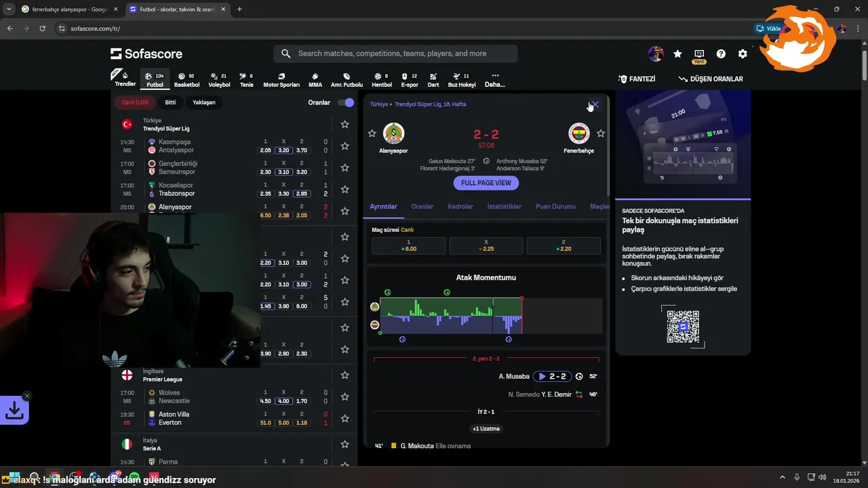Filter by Canlı (104) live matches
The height and width of the screenshot is (488, 868).
[x=135, y=102]
